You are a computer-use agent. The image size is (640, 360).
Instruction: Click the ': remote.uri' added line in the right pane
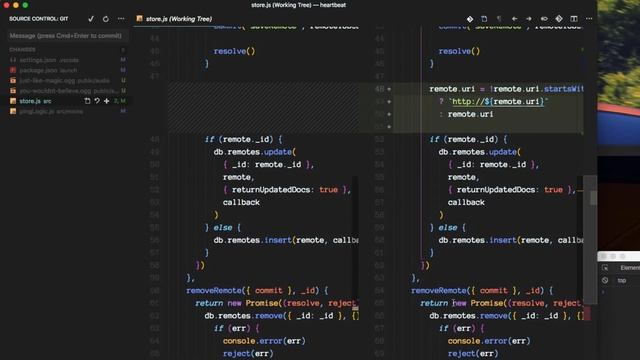466,114
